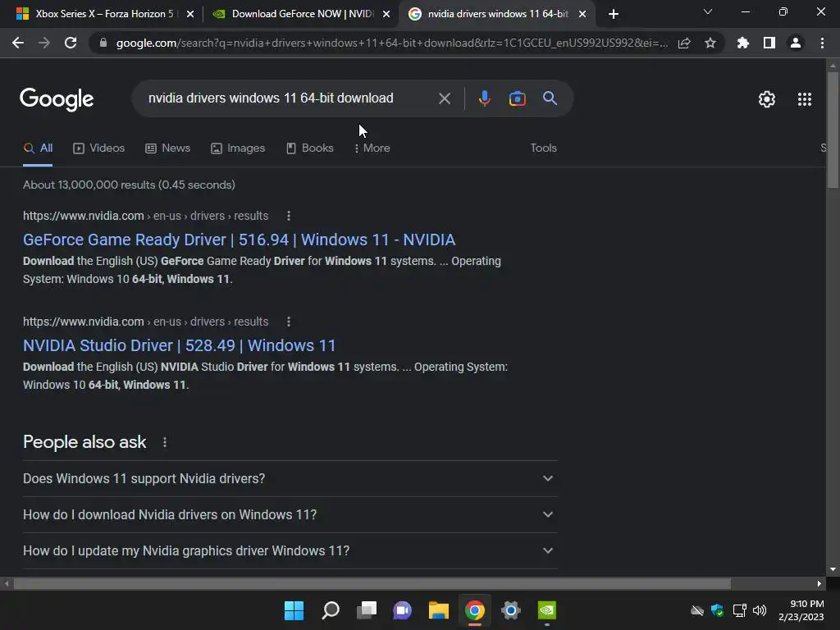Open Task View on taskbar
The image size is (840, 630).
coord(367,610)
